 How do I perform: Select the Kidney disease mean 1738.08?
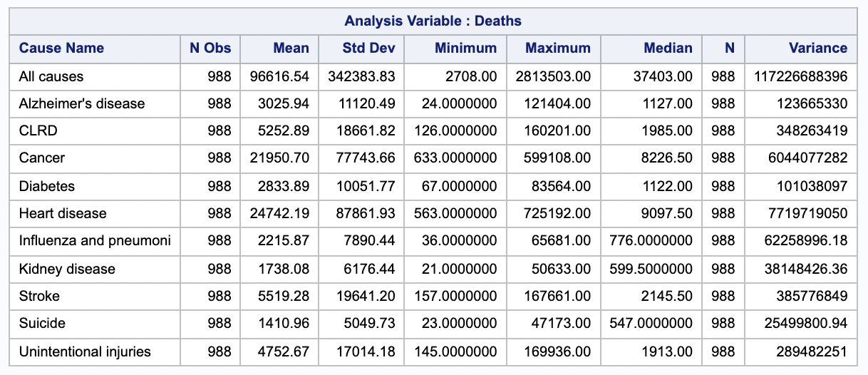(x=284, y=269)
